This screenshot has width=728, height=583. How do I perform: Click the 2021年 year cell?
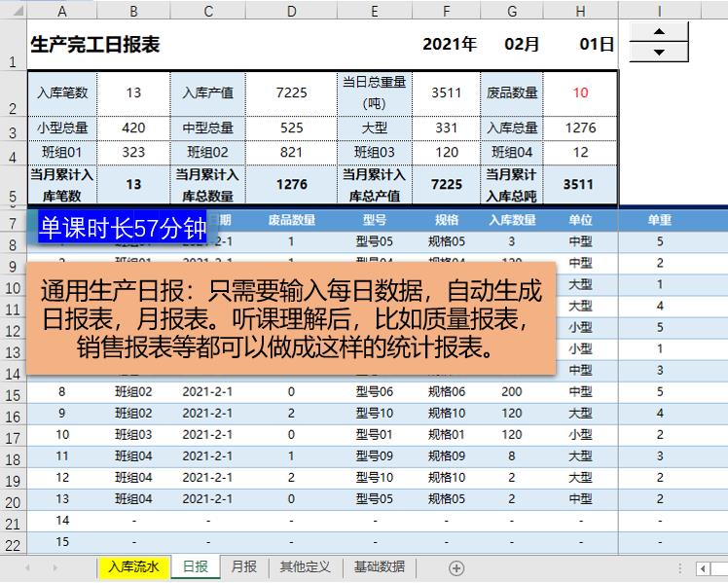450,44
